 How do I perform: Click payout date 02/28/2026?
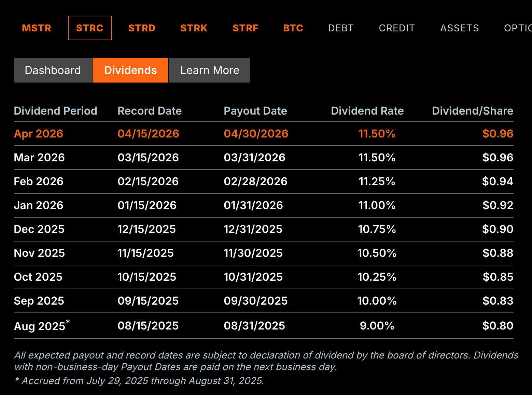pos(255,181)
